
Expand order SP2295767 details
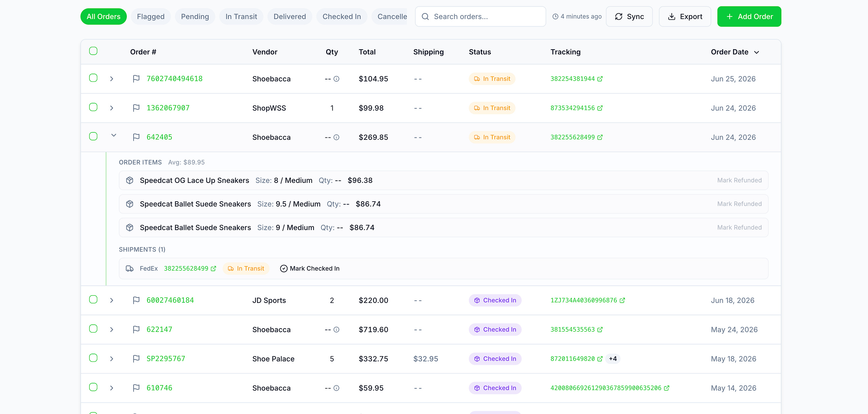pos(112,359)
